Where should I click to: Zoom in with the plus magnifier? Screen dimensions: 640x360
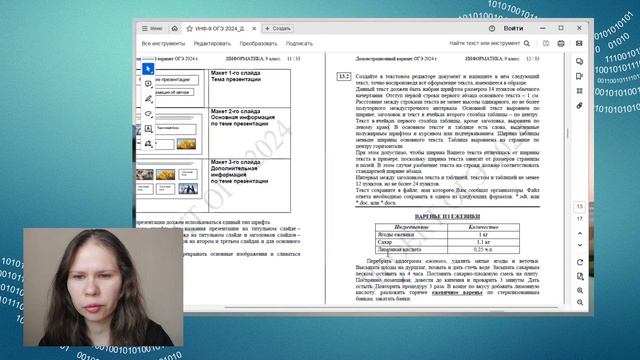tap(580, 290)
